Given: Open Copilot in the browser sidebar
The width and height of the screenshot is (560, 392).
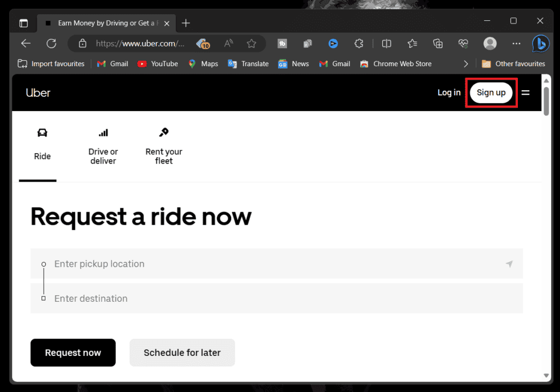Looking at the screenshot, I should 540,43.
